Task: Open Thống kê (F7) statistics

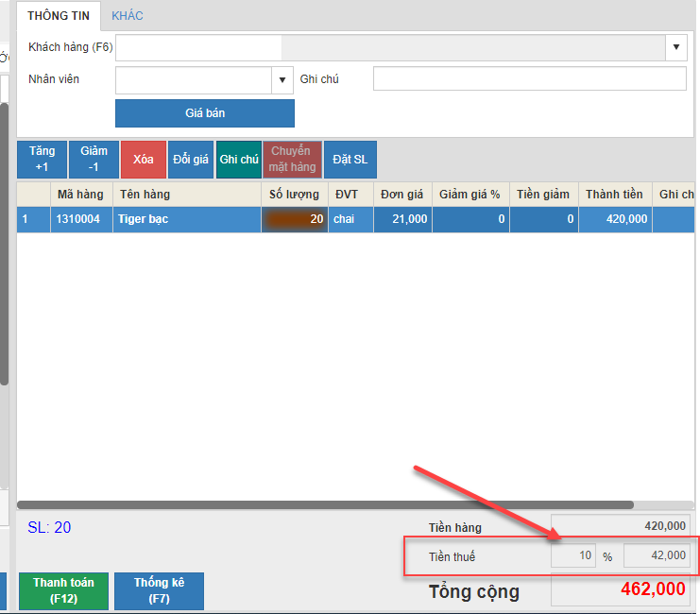Action: pos(159,591)
